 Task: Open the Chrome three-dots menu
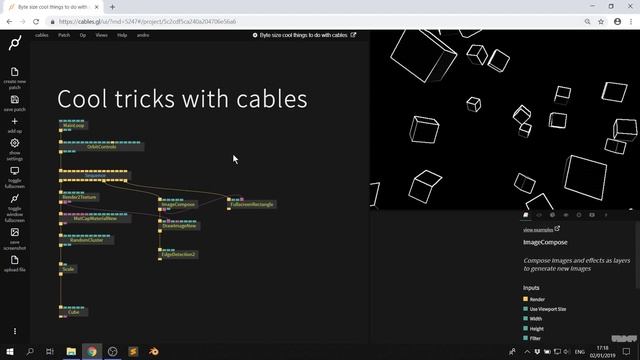coord(631,22)
